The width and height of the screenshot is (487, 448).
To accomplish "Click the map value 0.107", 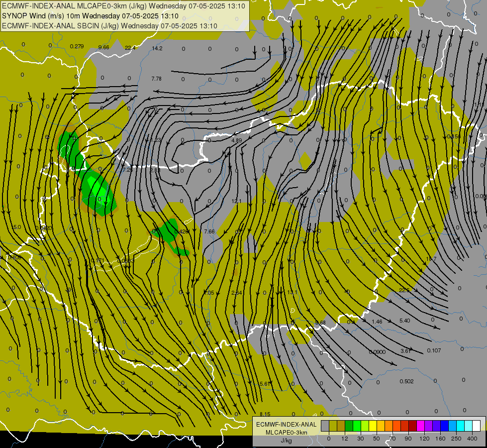I will 434,351.
